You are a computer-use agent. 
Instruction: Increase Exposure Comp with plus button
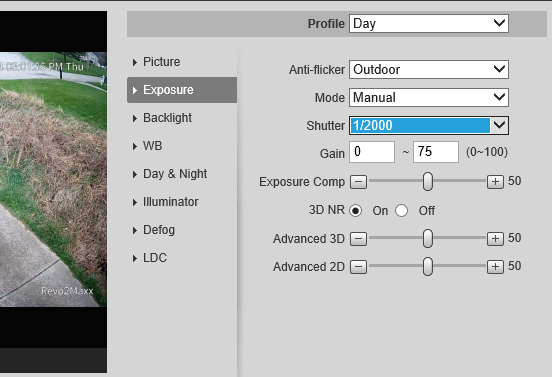[x=495, y=182]
